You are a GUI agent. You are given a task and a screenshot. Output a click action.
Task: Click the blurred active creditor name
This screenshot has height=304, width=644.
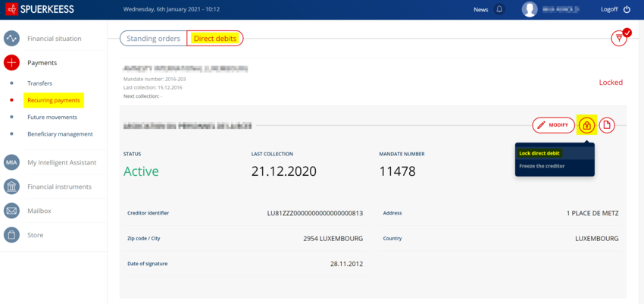coord(187,126)
